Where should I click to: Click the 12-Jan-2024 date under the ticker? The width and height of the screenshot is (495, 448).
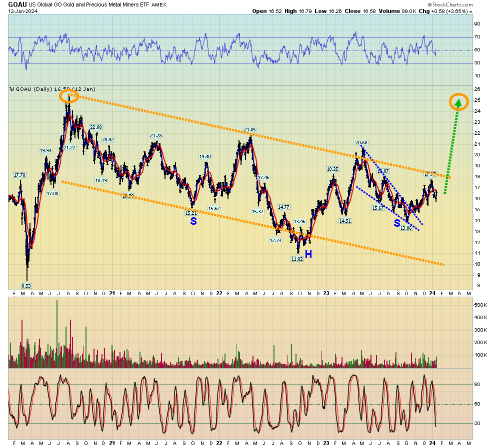[22, 11]
